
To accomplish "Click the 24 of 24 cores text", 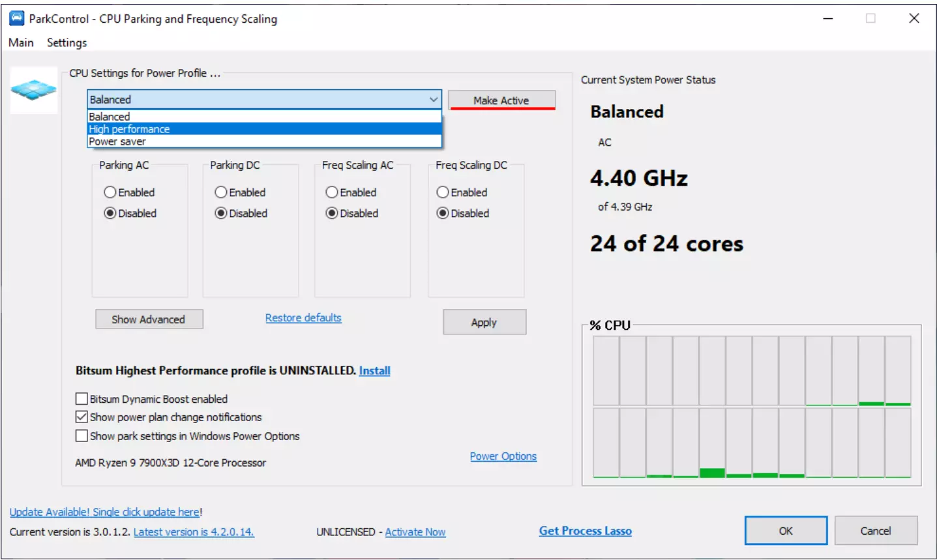I will point(666,244).
